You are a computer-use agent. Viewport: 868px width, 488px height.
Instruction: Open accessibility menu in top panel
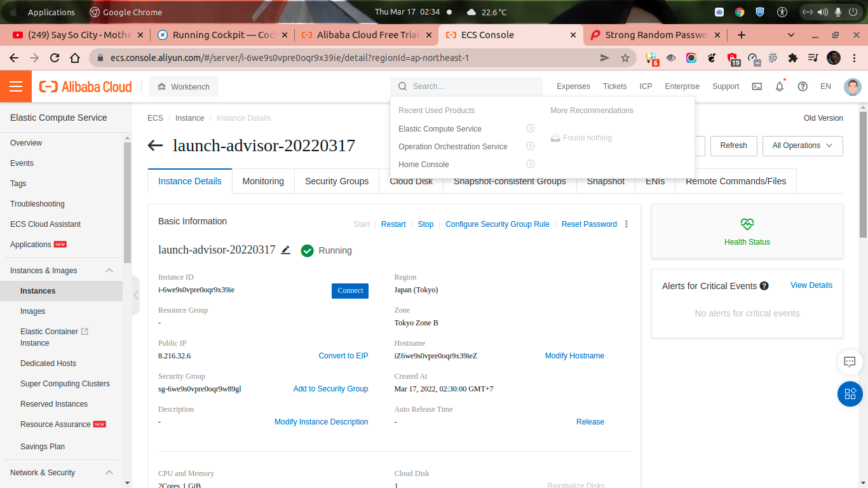point(782,12)
